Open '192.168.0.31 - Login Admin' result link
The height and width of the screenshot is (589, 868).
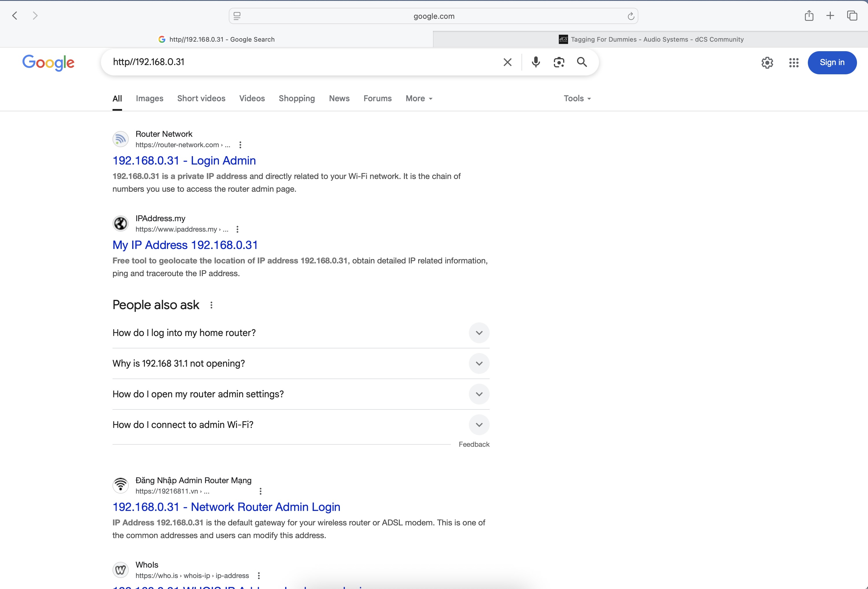[x=184, y=160]
